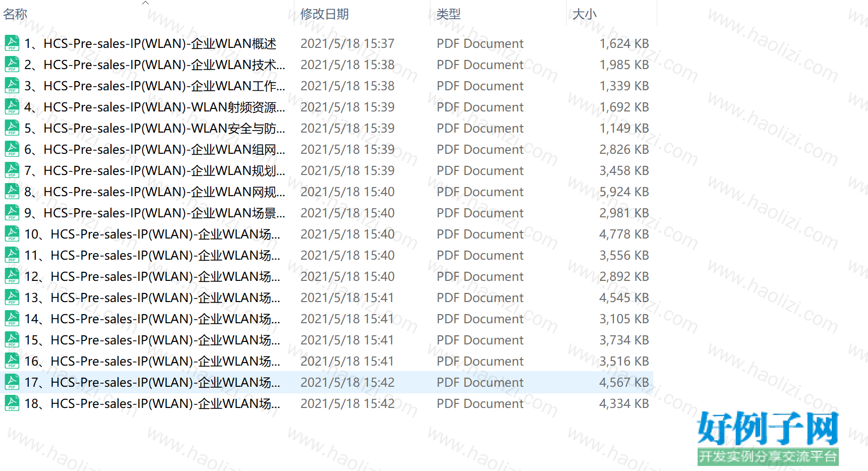Click the size value 5,924 KB
This screenshot has height=471, width=868.
coord(624,192)
